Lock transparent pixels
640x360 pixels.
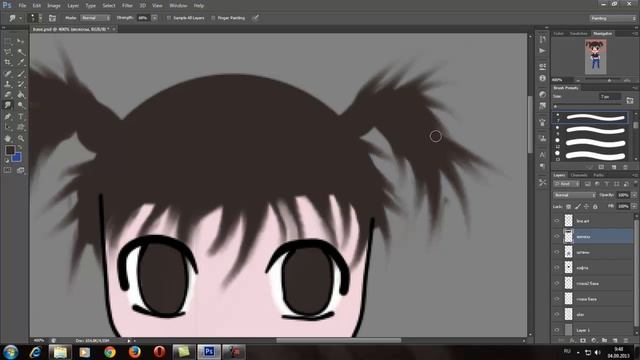[569, 207]
